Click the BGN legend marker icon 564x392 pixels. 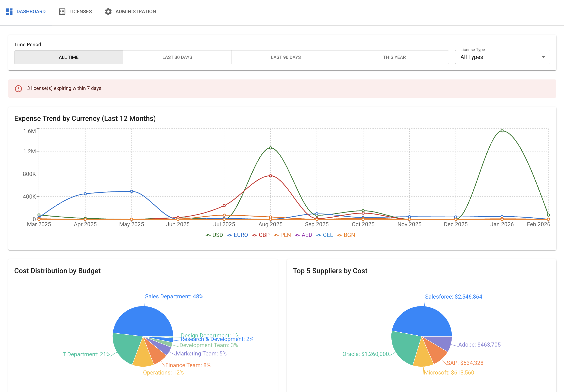click(x=340, y=235)
